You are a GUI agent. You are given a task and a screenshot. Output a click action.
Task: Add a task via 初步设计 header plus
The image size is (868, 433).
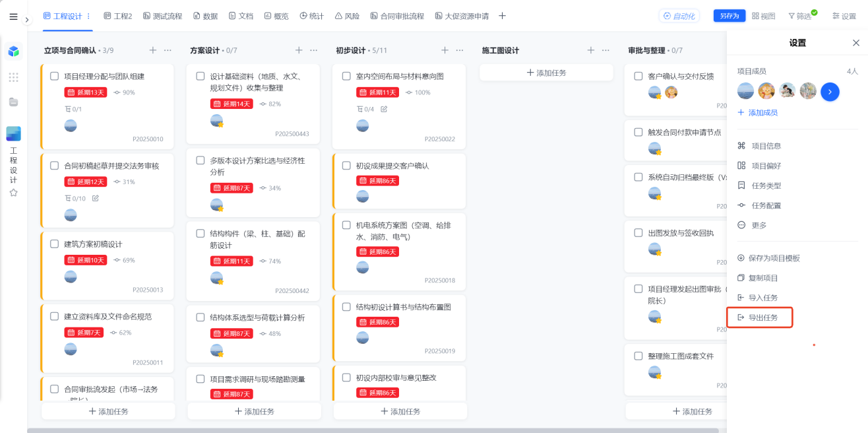click(x=445, y=50)
